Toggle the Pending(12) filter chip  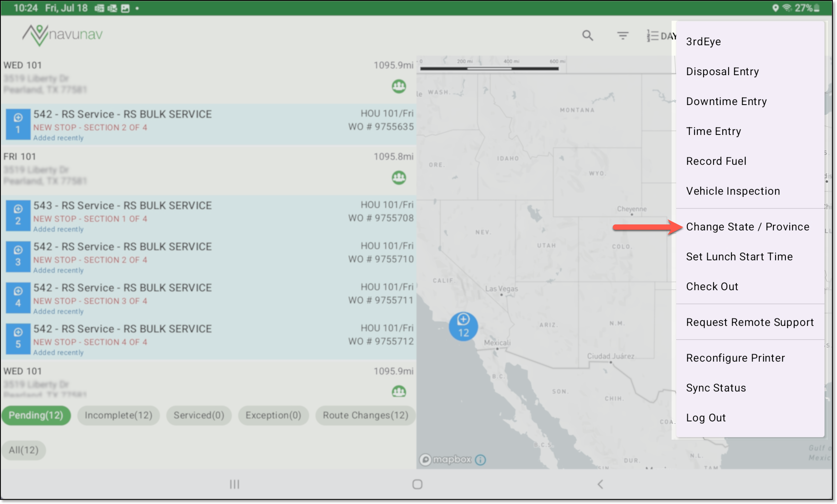point(36,415)
